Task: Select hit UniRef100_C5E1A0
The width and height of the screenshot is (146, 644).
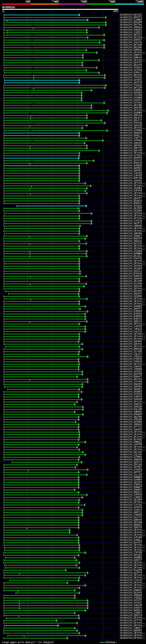Action: click(131, 357)
